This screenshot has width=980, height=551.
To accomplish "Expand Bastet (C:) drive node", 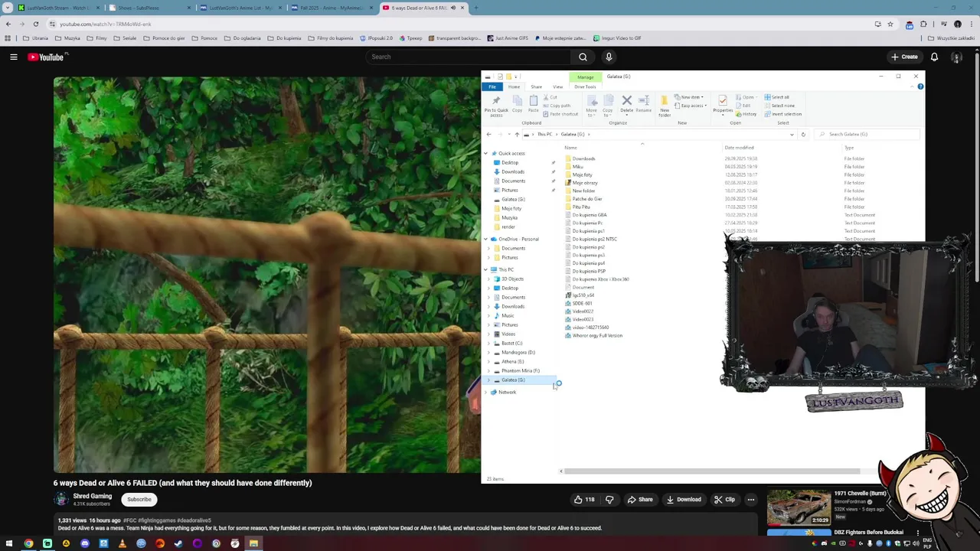I will click(488, 343).
